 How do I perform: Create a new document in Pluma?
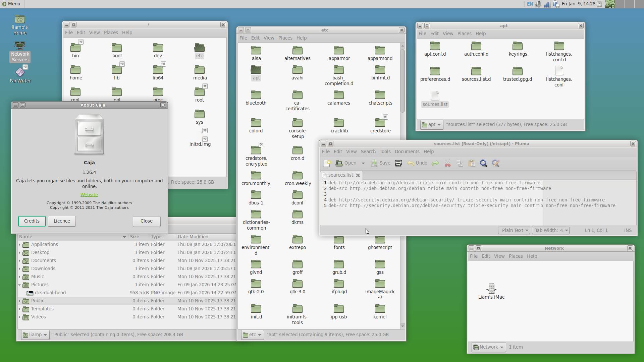[x=327, y=163]
